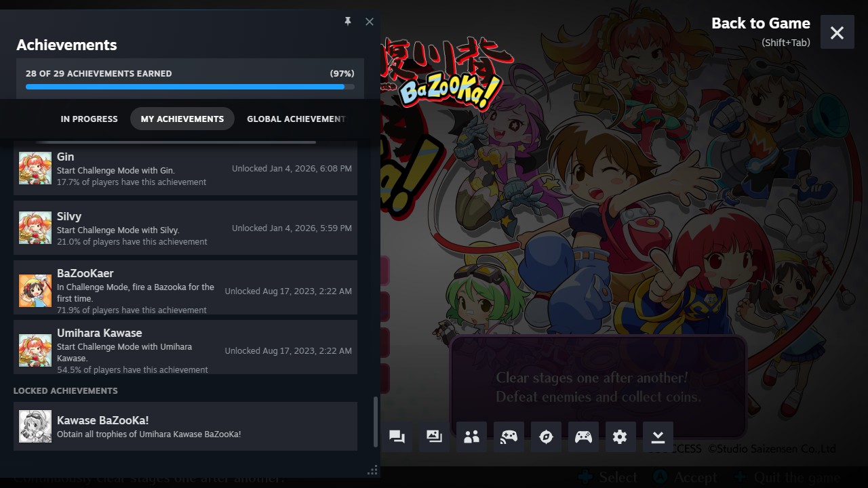
Task: Click the "28 OF 29 ACHIEVEMENTS EARNED" text
Action: (x=99, y=73)
